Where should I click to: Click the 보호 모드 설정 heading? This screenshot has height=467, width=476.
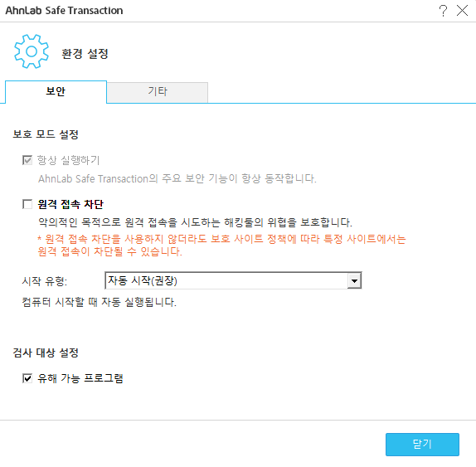tap(46, 134)
